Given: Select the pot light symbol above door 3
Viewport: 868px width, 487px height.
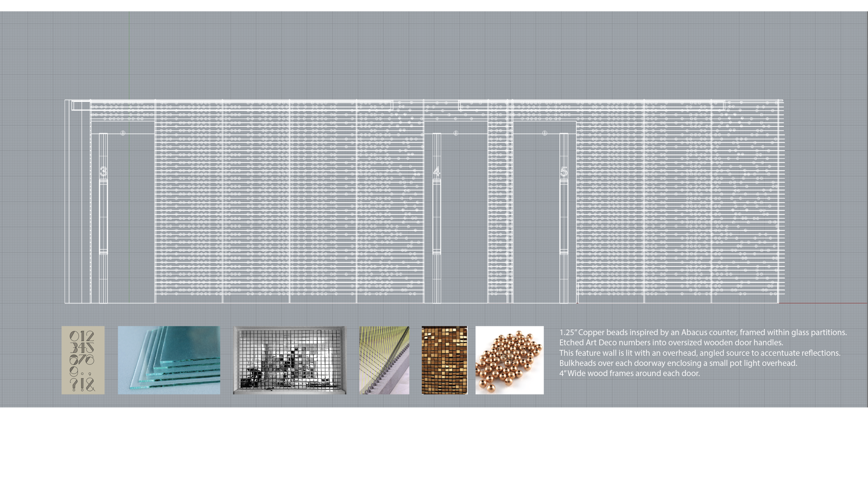Looking at the screenshot, I should tap(123, 133).
